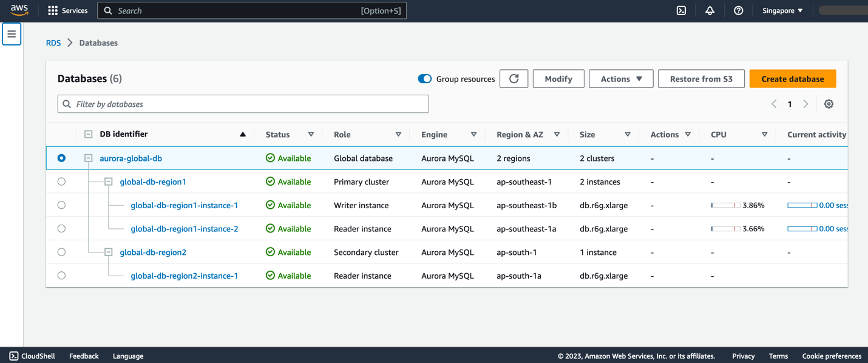Click the RDS breadcrumb link
The width and height of the screenshot is (868, 363).
(53, 42)
